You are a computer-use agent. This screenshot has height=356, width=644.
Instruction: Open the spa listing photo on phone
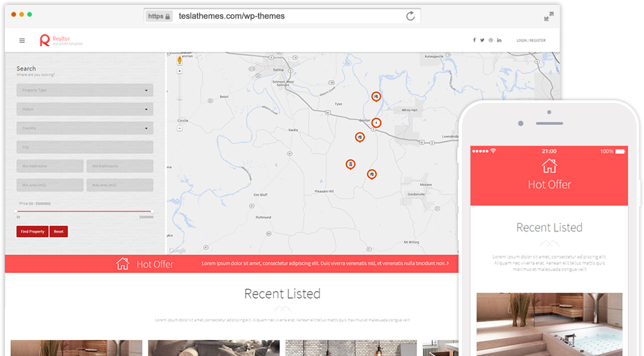[x=549, y=324]
